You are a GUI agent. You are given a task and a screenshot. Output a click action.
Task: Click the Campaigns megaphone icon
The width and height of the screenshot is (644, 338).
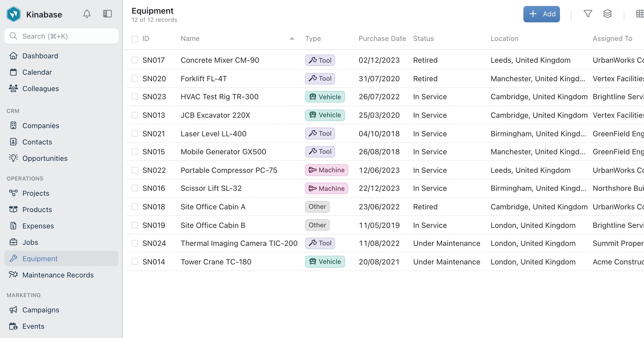click(x=13, y=310)
